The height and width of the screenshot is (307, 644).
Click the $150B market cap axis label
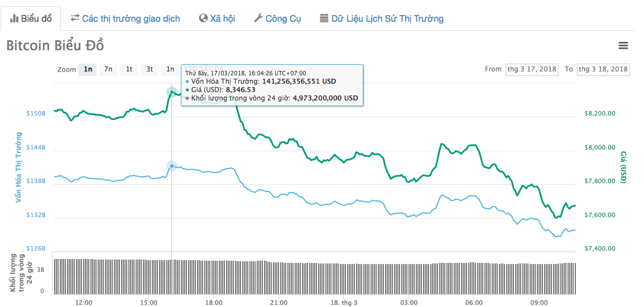36,113
